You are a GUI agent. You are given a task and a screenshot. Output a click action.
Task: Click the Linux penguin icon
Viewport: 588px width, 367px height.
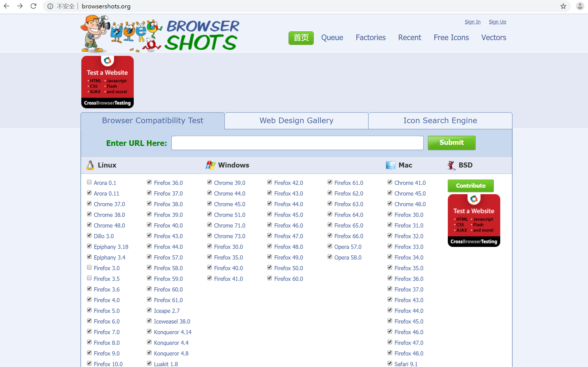90,165
